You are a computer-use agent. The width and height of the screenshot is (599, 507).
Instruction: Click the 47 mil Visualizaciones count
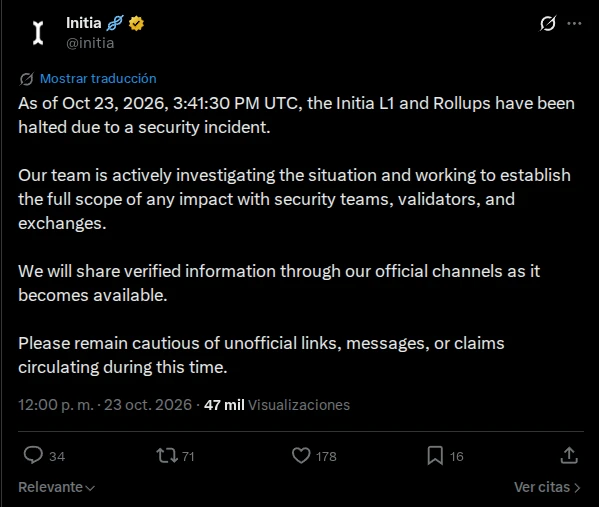[277, 405]
